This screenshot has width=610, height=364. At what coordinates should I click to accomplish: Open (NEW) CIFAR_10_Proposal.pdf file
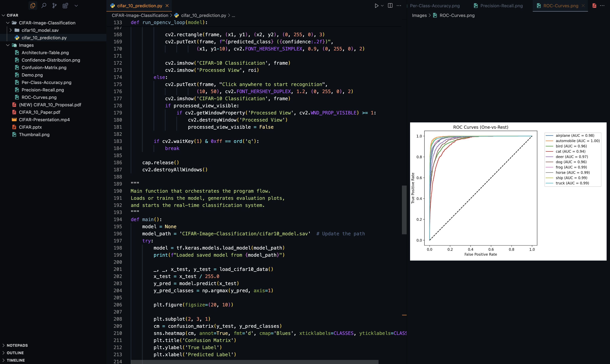tap(50, 105)
